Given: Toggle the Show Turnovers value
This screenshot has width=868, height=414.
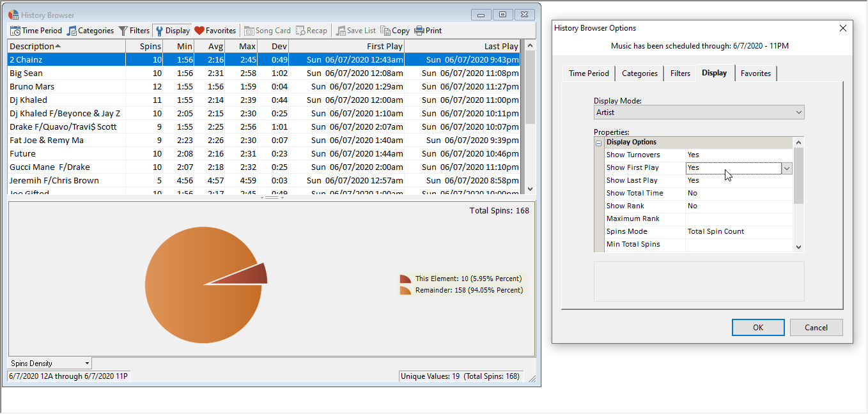Looking at the screenshot, I should pyautogui.click(x=738, y=155).
